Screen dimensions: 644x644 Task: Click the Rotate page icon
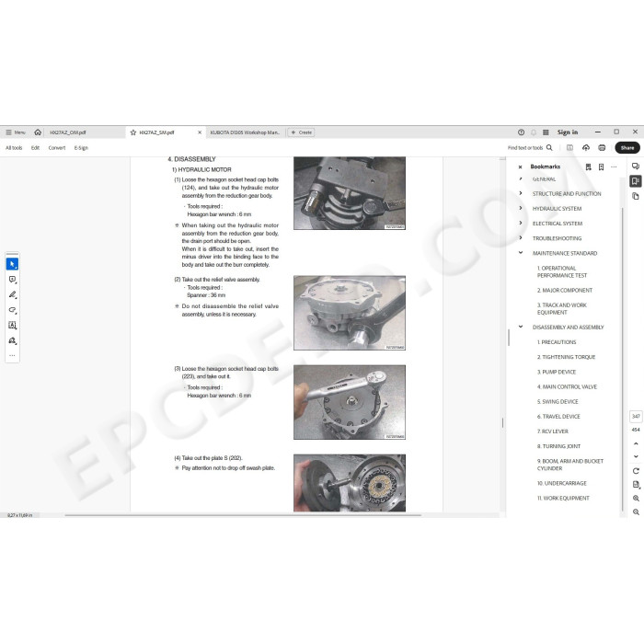pos(636,471)
